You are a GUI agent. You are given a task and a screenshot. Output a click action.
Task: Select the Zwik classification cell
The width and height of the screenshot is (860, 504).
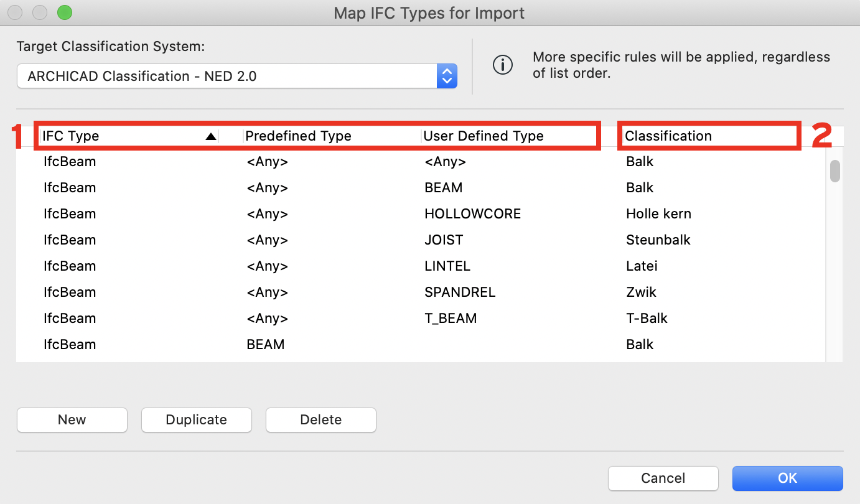[x=641, y=292]
